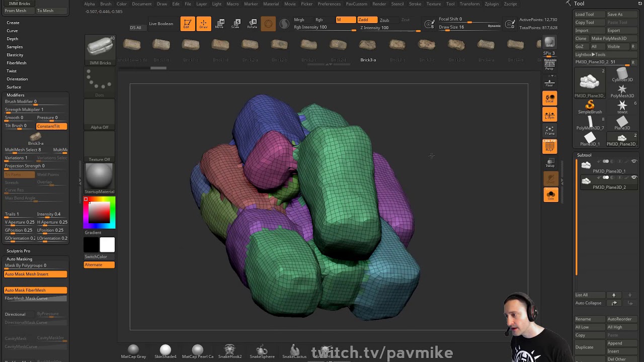
Task: Click the SwitchColor button
Action: click(x=99, y=256)
